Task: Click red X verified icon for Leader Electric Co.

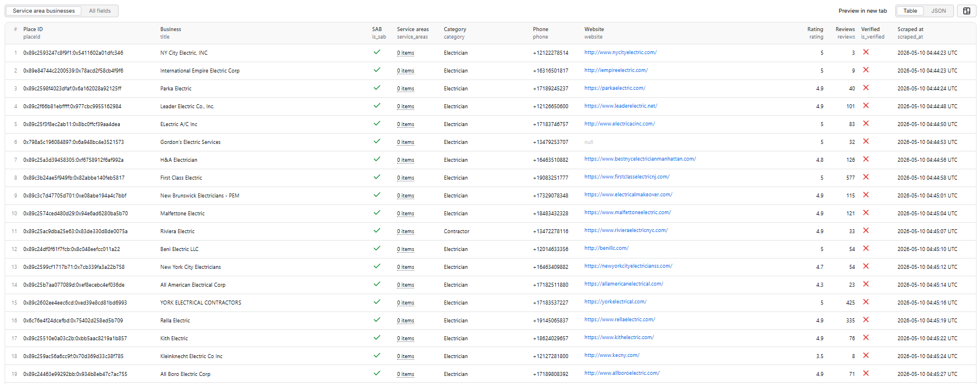Action: point(865,105)
